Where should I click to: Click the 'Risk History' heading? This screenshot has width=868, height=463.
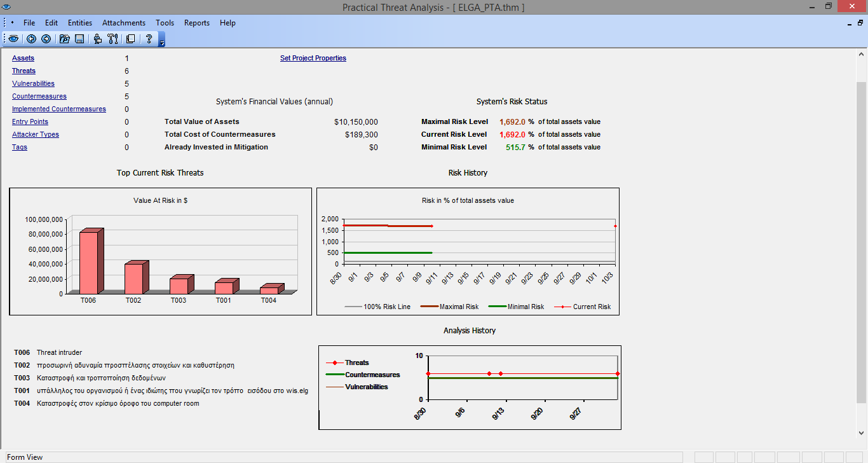tap(468, 172)
